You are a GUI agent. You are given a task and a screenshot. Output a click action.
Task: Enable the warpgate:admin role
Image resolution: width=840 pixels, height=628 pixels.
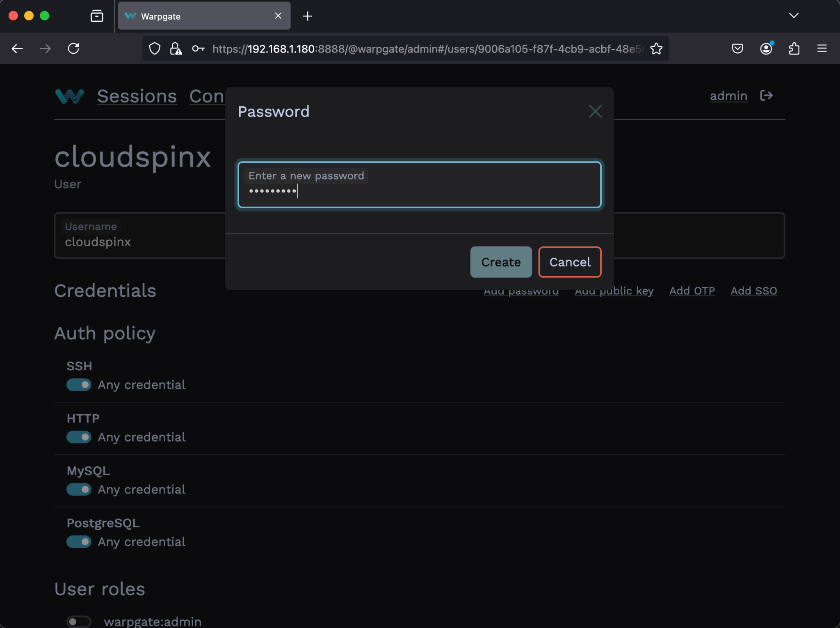tap(78, 621)
